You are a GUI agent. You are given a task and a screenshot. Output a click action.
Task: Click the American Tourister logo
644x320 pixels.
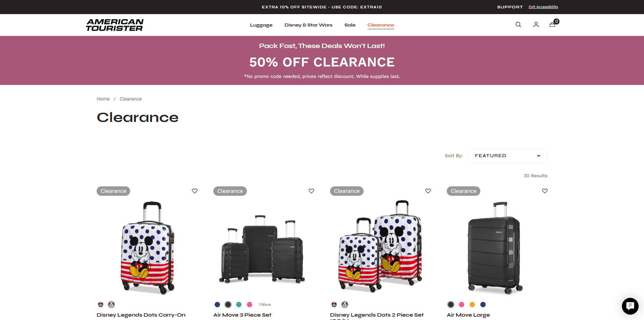click(115, 25)
